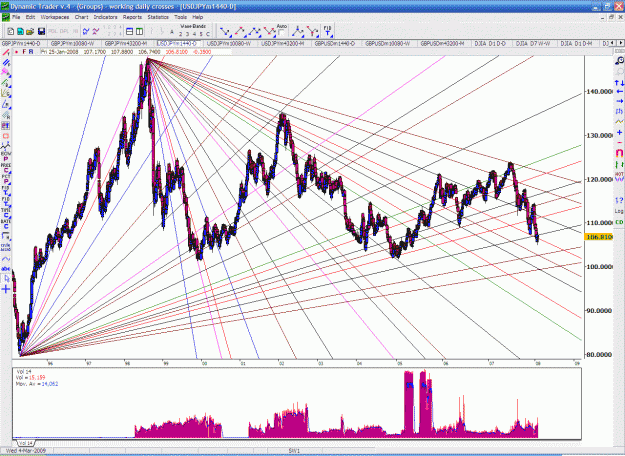The width and height of the screenshot is (625, 456).
Task: Switch to the DJIA D7 W-W chart tab
Action: [x=533, y=43]
